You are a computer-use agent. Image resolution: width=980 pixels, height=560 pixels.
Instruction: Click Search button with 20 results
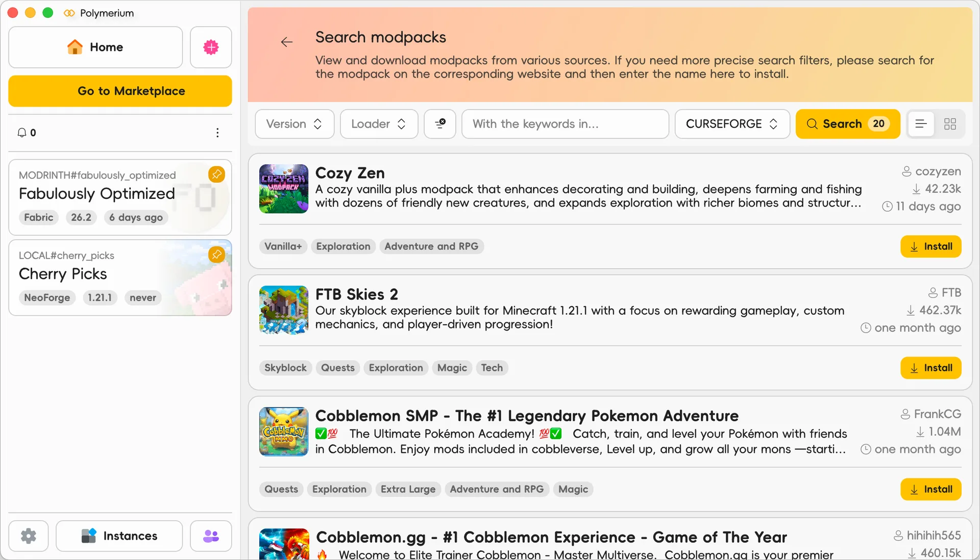[848, 124]
